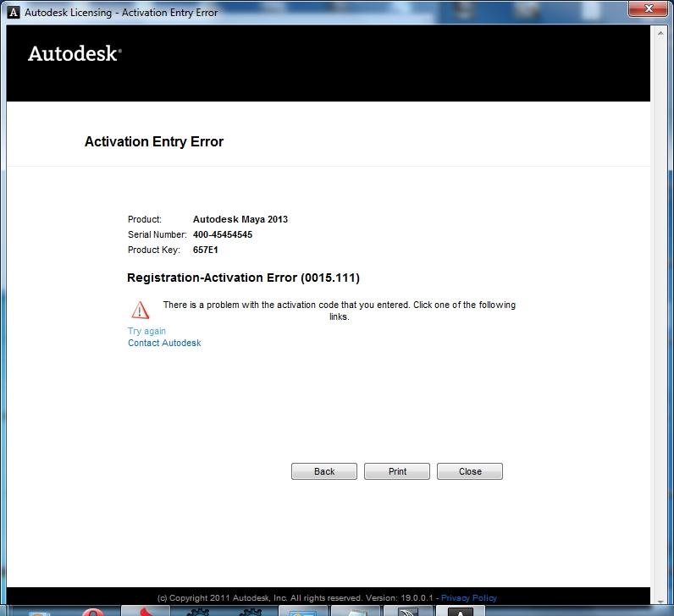The width and height of the screenshot is (674, 616).
Task: Click the Autodesk Licensing taskbar button
Action: (461, 612)
